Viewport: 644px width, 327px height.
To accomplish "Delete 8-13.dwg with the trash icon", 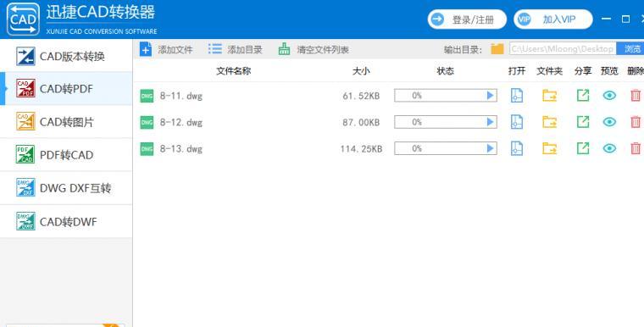I will 636,148.
